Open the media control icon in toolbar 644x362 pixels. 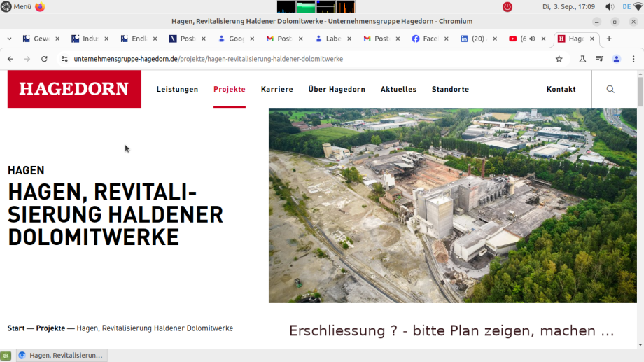click(x=599, y=59)
